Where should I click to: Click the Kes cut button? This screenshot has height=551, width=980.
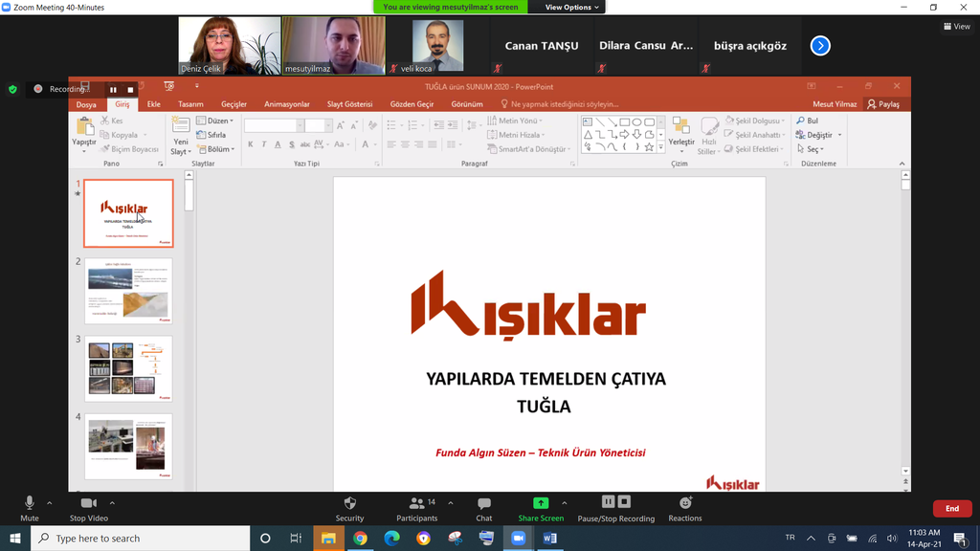(113, 121)
